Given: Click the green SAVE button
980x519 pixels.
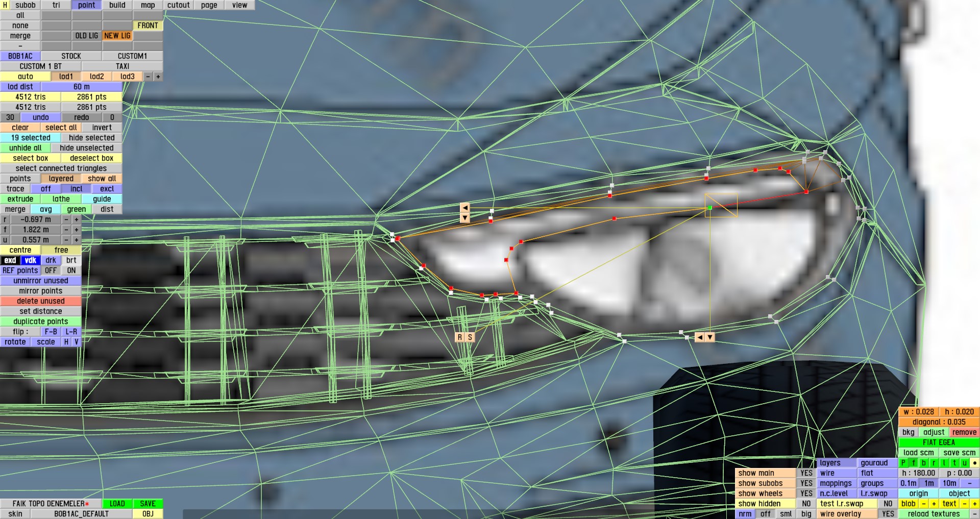Looking at the screenshot, I should 148,504.
